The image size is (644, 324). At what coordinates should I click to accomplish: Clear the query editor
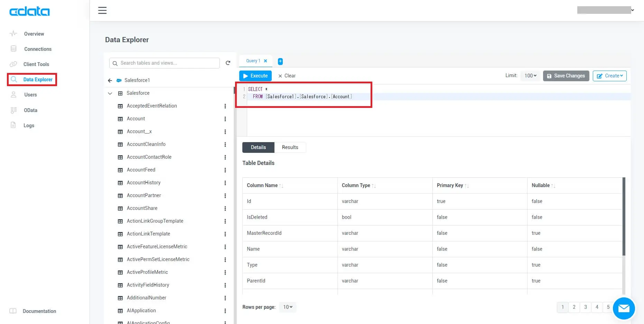[287, 76]
